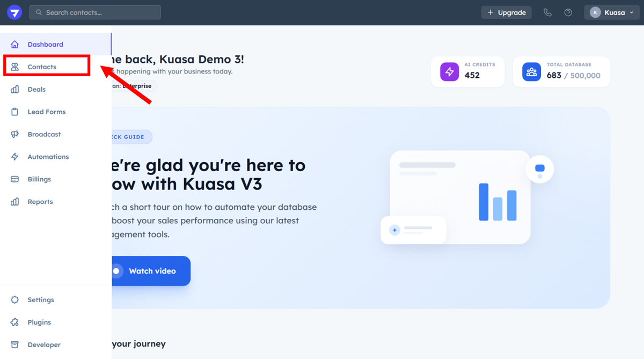This screenshot has height=359, width=644.
Task: Click the Automations lightning bolt icon
Action: coord(15,157)
